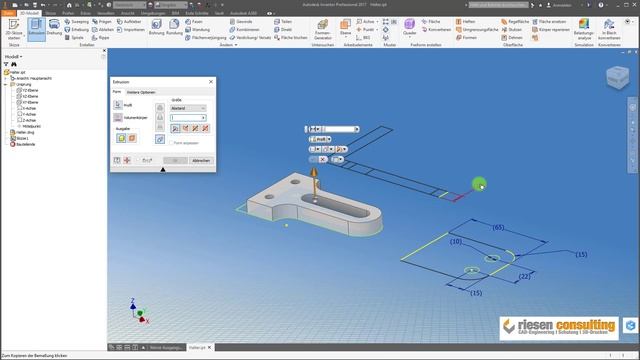The height and width of the screenshot is (360, 640).
Task: Click the Volumenkörper selection button
Action: pos(118,118)
